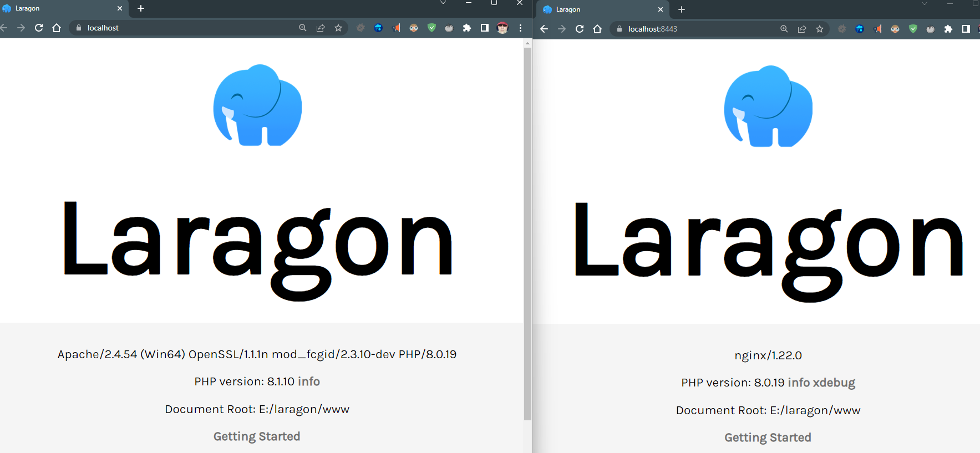Click info link next to PHP 8.0.19
980x453 pixels.
click(x=799, y=383)
